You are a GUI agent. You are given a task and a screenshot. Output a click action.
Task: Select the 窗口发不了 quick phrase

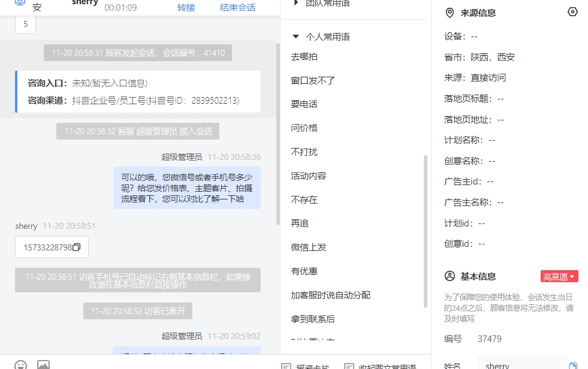313,80
